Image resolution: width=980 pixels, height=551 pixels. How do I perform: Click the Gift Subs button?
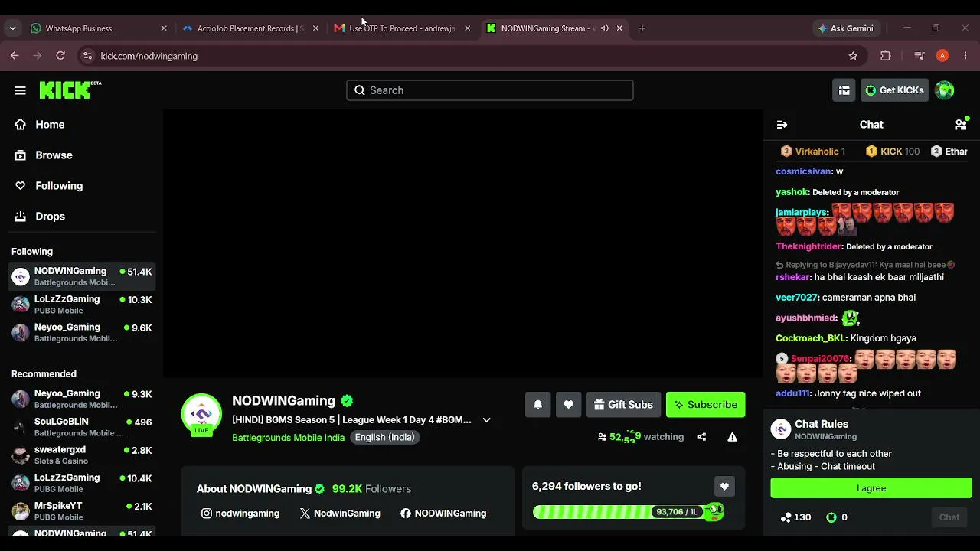coord(623,405)
